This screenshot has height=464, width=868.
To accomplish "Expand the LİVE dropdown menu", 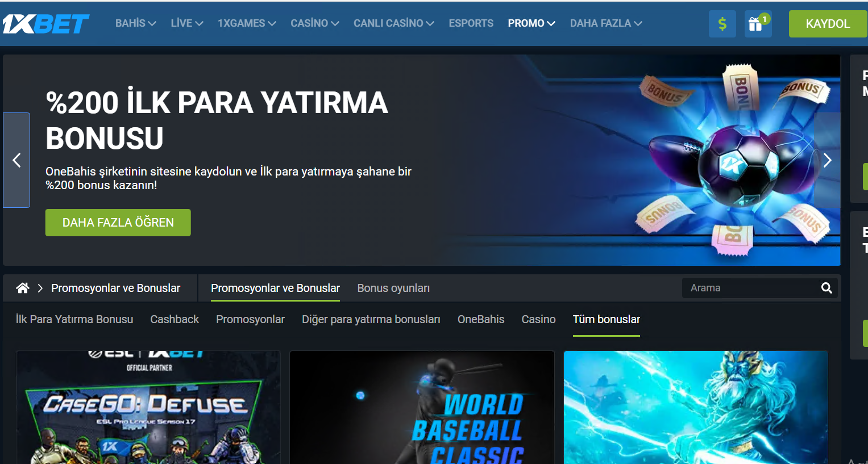I will 187,23.
